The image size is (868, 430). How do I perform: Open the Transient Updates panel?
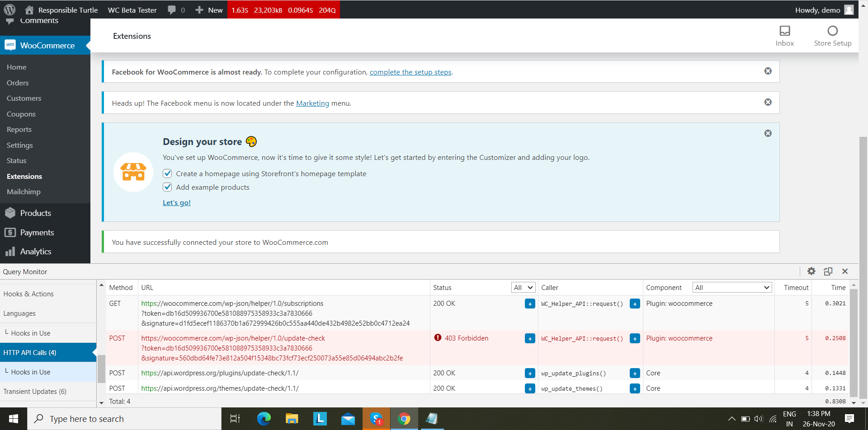click(x=35, y=391)
